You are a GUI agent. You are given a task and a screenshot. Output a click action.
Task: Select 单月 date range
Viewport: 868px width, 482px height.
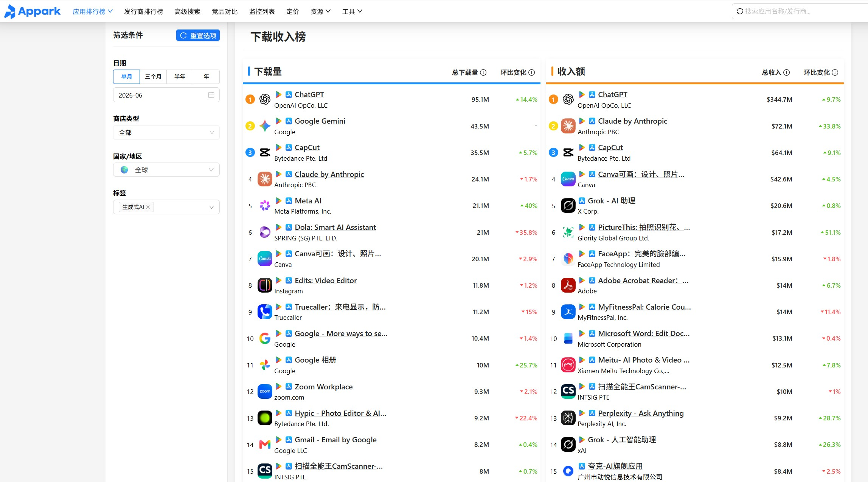126,76
